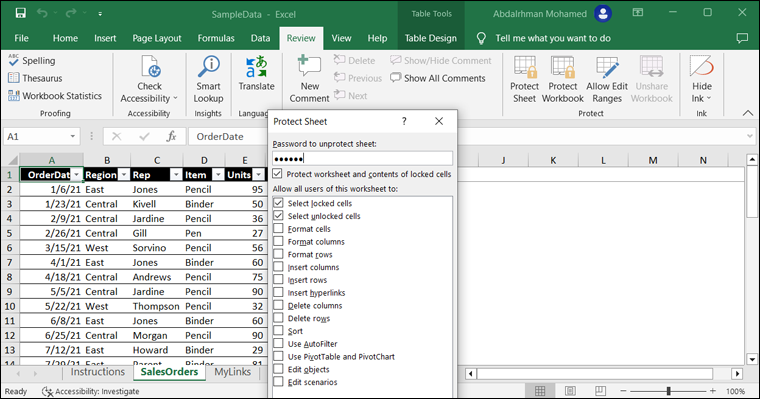
Task: Select column K header
Action: coord(553,160)
